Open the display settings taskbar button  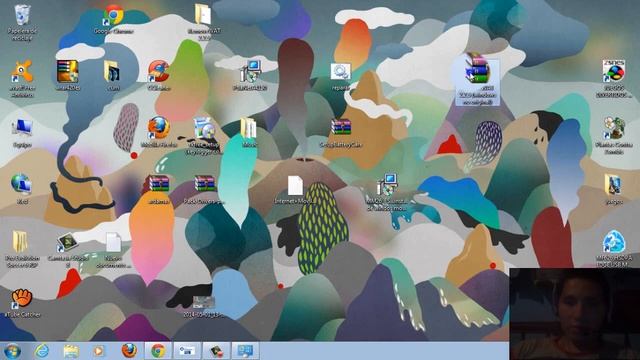click(245, 351)
